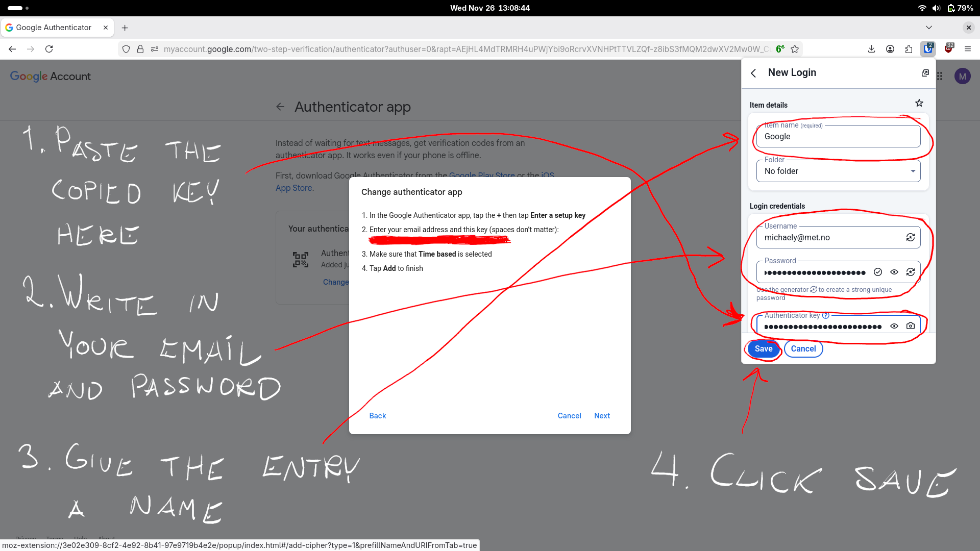980x551 pixels.
Task: Pop out the New Login window
Action: click(x=925, y=73)
